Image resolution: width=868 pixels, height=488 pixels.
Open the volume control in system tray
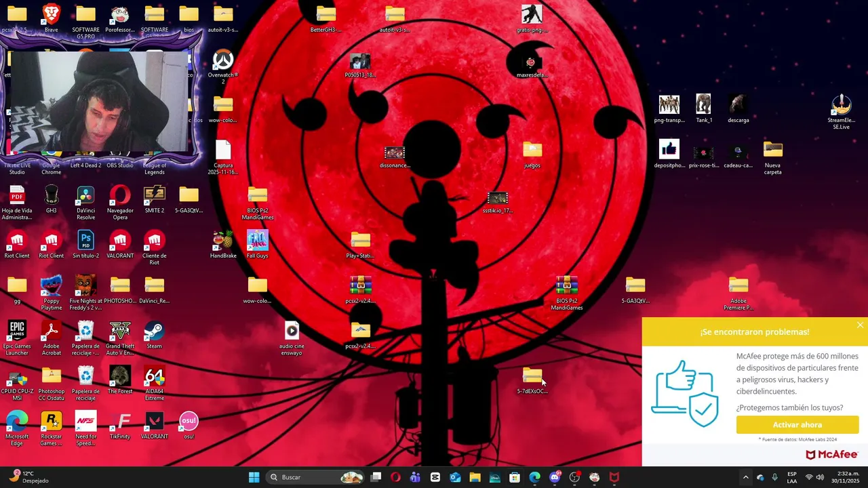pyautogui.click(x=820, y=477)
